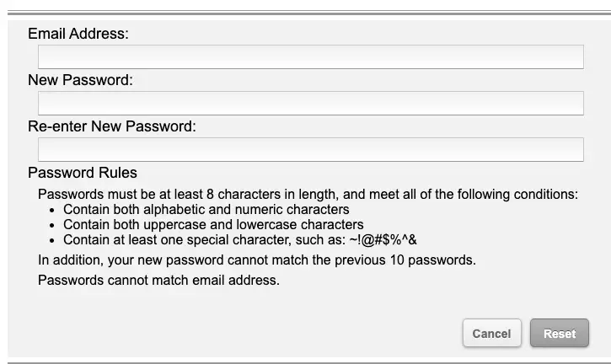Click "Passwords cannot match email address" text
Image resolution: width=611 pixels, height=364 pixels.
(x=158, y=280)
